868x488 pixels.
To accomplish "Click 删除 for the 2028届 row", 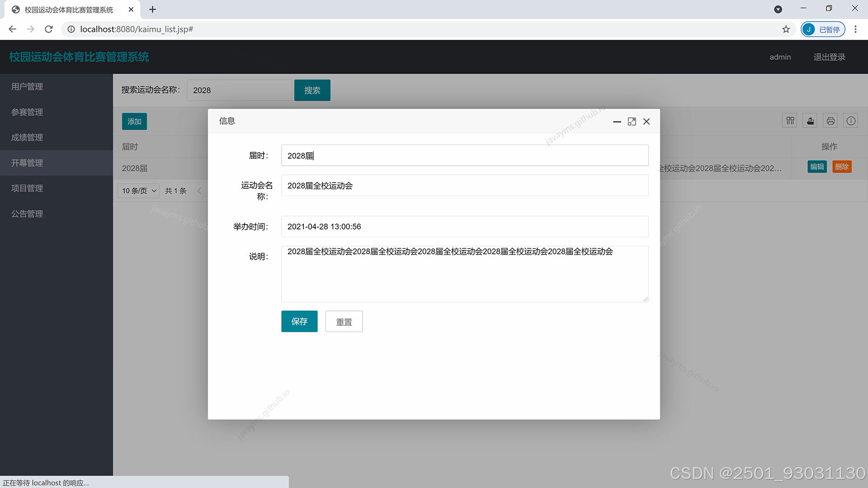I will click(x=842, y=167).
